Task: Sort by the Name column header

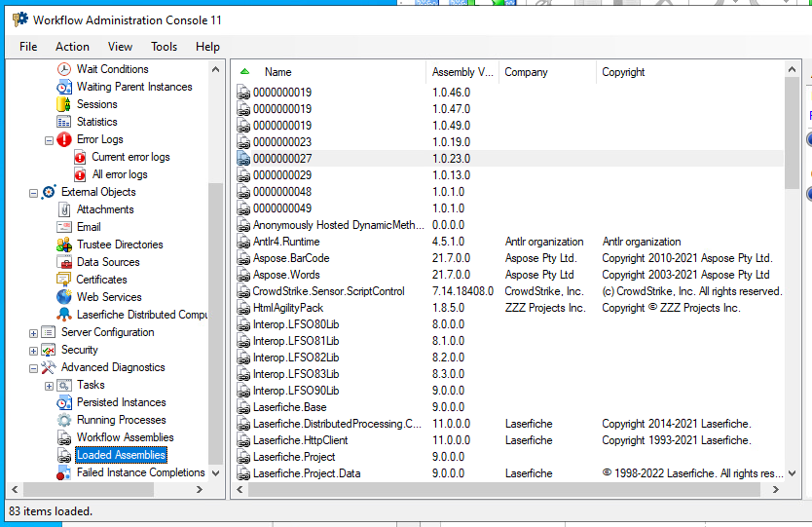Action: click(330, 72)
